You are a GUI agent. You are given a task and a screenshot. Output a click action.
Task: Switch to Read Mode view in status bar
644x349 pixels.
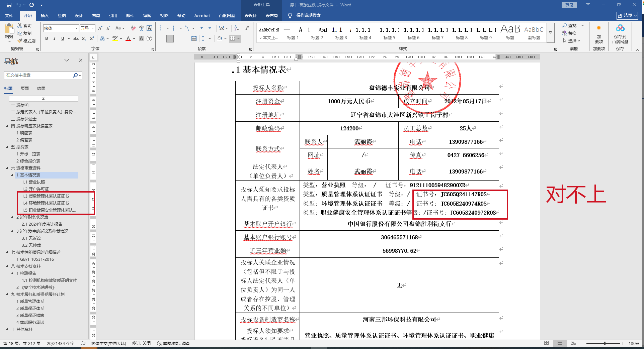click(x=547, y=343)
